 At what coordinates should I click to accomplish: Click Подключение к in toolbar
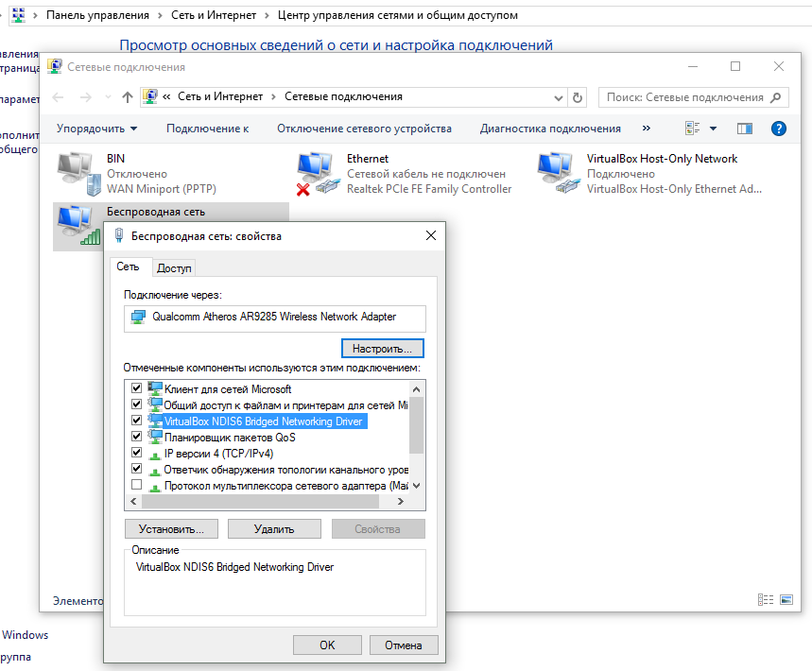tap(207, 129)
